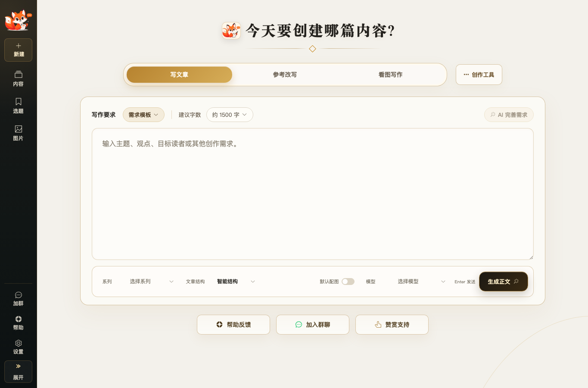This screenshot has width=588, height=388.
Task: Toggle the 默认配图 switch
Action: pyautogui.click(x=348, y=282)
